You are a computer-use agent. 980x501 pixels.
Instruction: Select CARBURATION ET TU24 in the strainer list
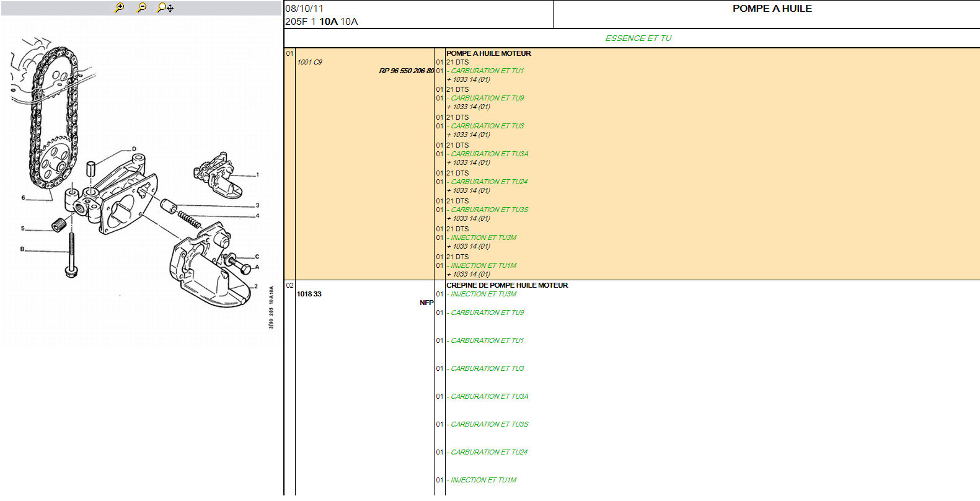point(488,452)
